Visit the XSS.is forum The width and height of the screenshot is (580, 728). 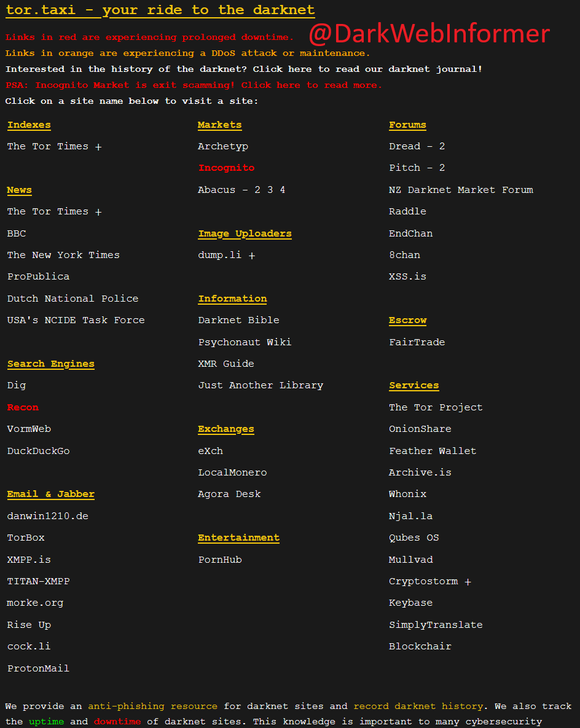[x=407, y=276]
